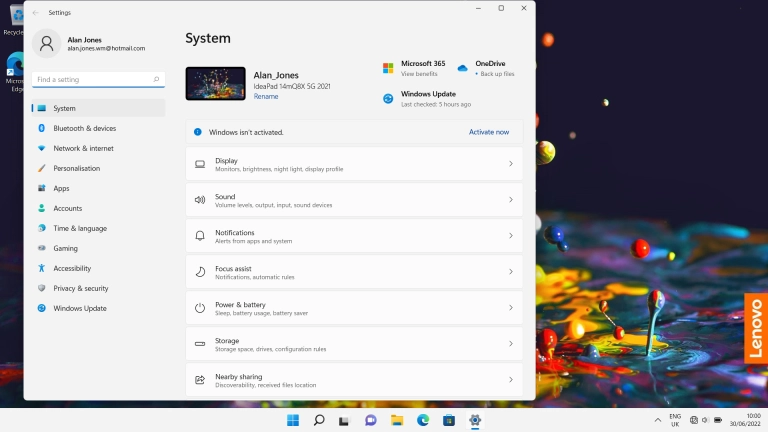Open Accessibility via its sidebar icon

click(x=41, y=268)
